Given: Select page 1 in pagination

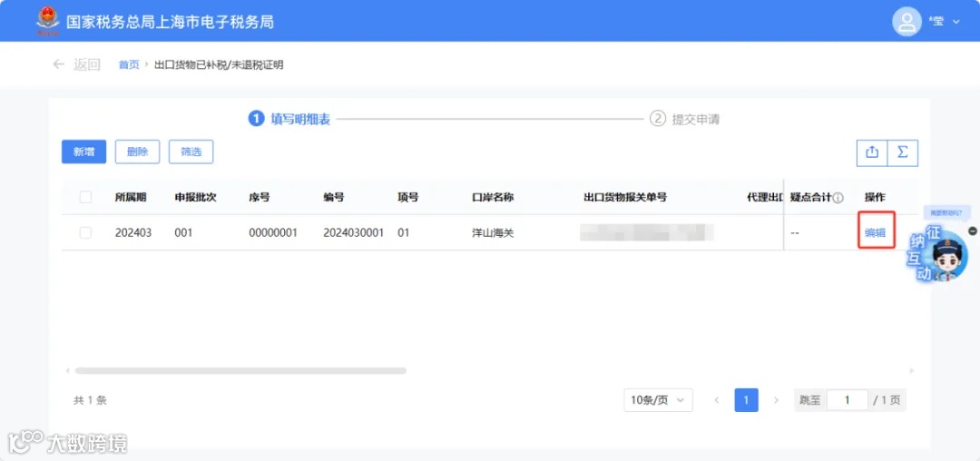Looking at the screenshot, I should click(746, 400).
